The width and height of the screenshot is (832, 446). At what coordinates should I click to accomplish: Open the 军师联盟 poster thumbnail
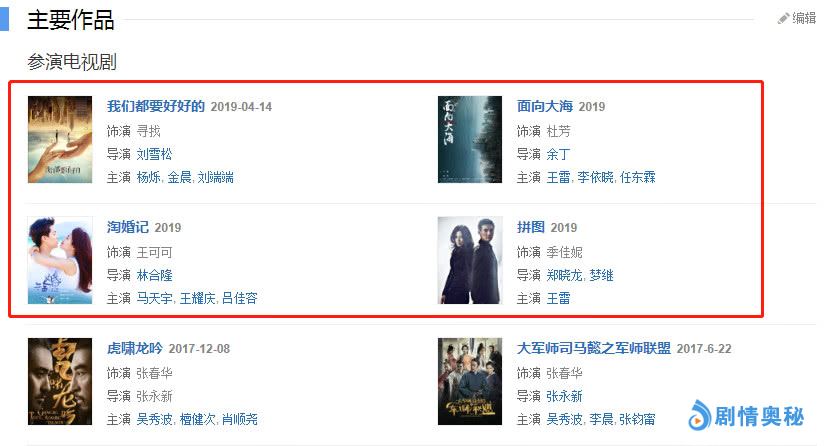[470, 381]
